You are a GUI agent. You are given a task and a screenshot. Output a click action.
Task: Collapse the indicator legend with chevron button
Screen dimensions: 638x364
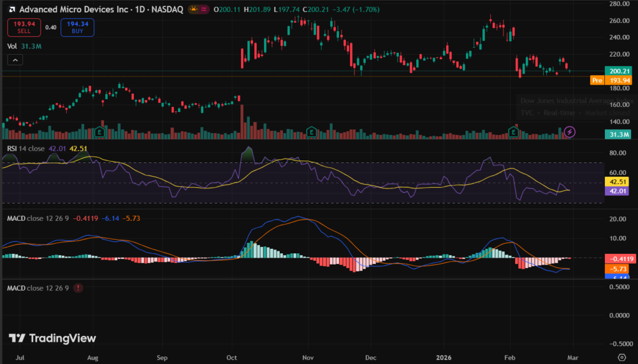(15, 60)
